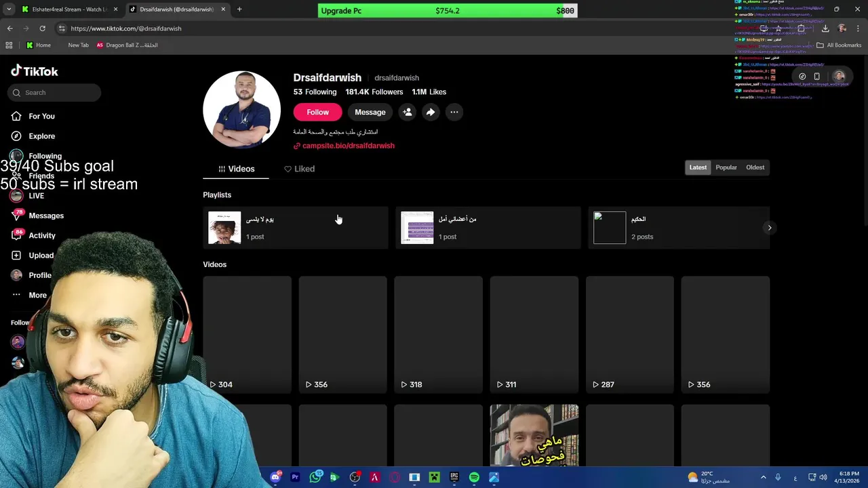Open Minecraft from the taskbar

[x=435, y=477]
